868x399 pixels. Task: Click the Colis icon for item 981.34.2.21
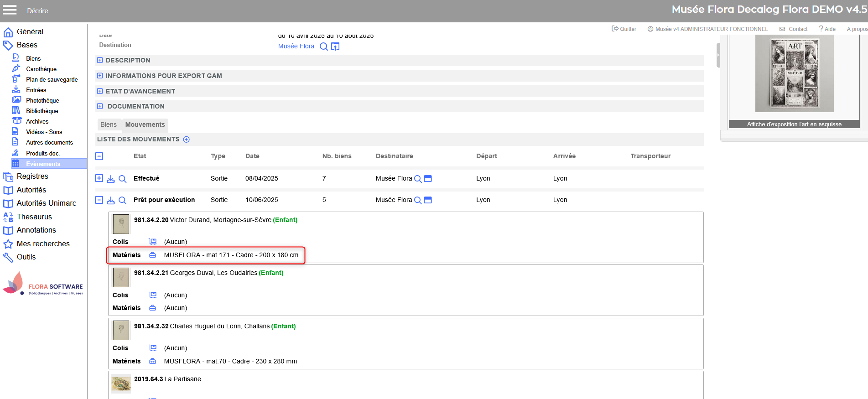pyautogui.click(x=153, y=295)
